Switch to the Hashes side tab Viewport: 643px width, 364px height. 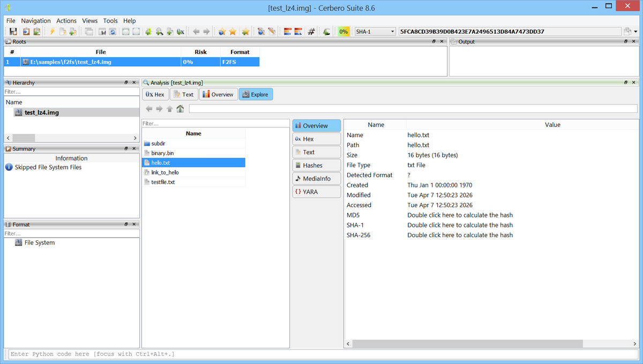pyautogui.click(x=317, y=165)
